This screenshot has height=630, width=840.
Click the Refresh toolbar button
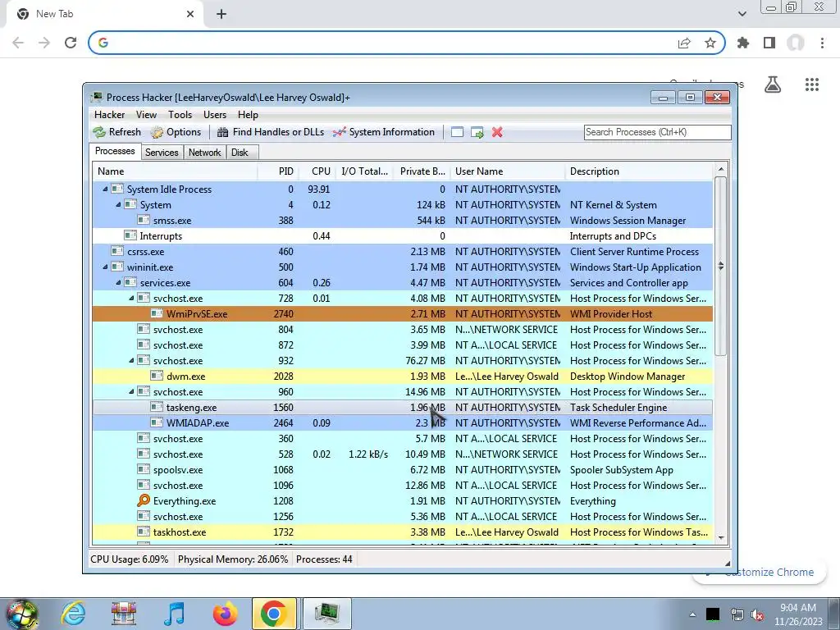pyautogui.click(x=116, y=132)
